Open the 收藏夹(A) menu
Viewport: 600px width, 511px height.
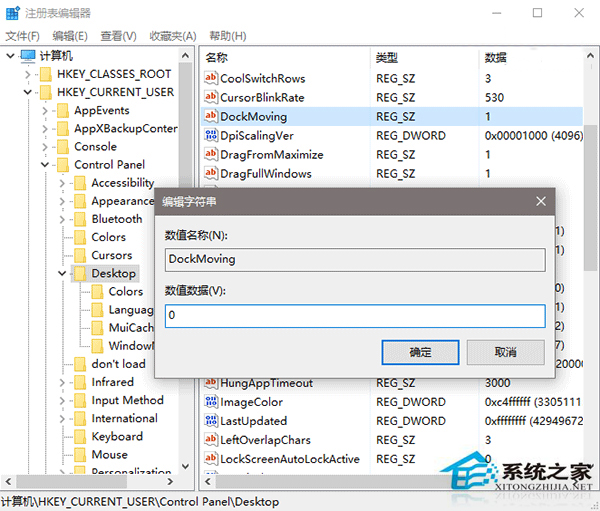[173, 36]
